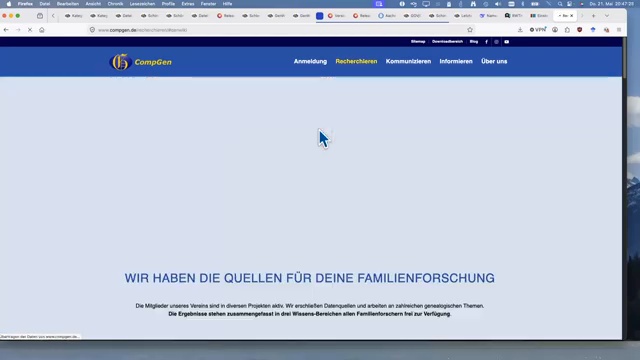640x360 pixels.
Task: Open a new tab with plus button
Action: [x=593, y=16]
